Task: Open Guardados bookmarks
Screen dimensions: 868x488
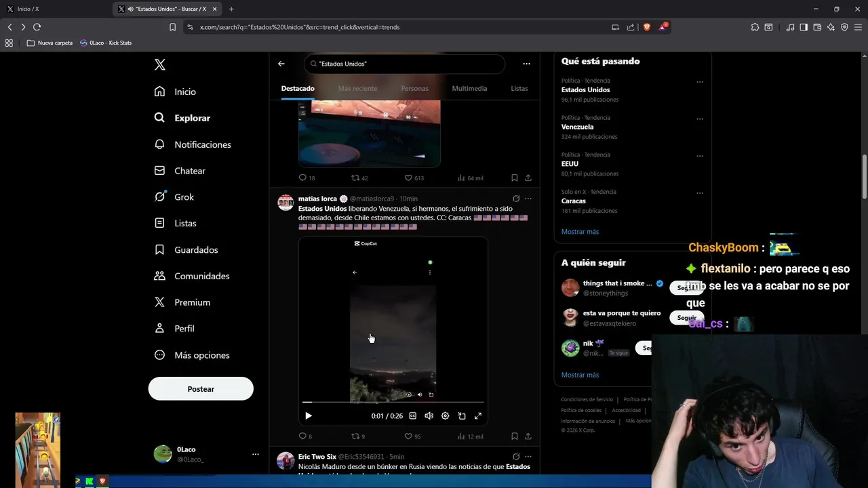Action: (x=186, y=249)
